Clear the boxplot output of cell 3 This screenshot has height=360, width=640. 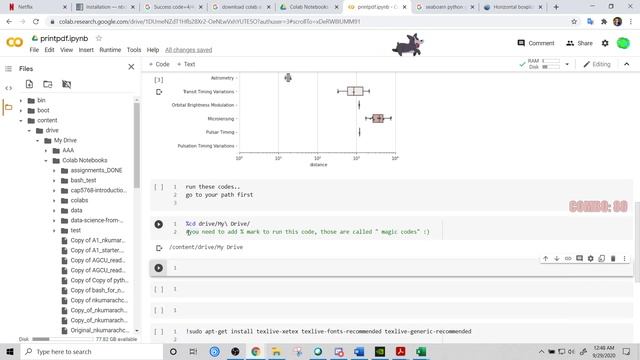click(x=159, y=92)
